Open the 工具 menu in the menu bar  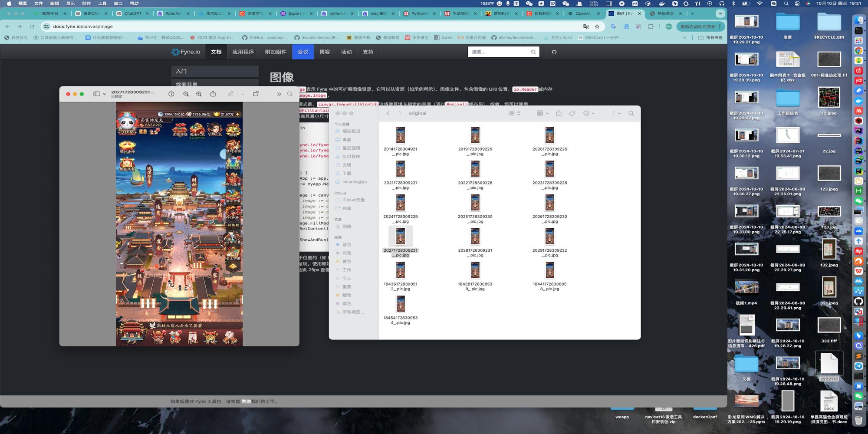(102, 3)
